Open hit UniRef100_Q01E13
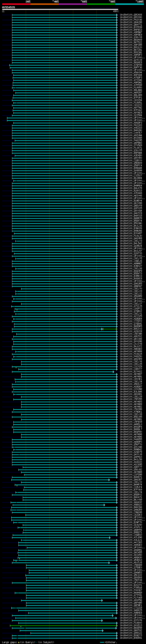Image resolution: width=146 pixels, height=644 pixels. tap(131, 625)
